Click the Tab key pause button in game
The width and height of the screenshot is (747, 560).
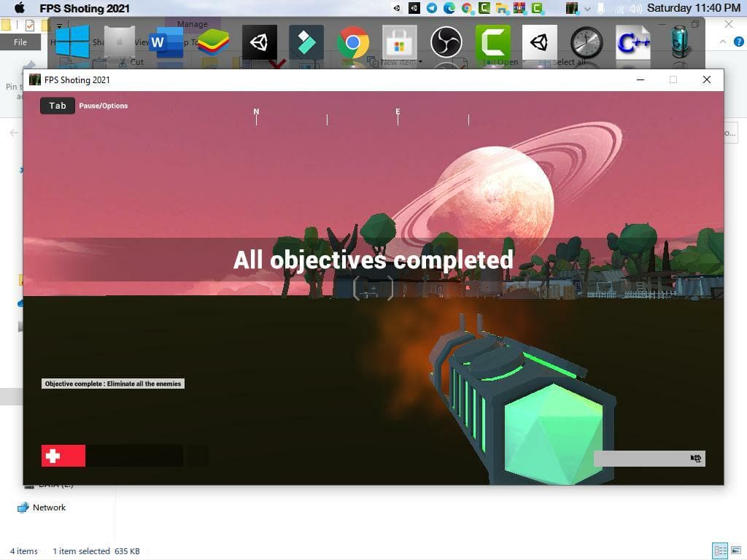click(x=58, y=106)
